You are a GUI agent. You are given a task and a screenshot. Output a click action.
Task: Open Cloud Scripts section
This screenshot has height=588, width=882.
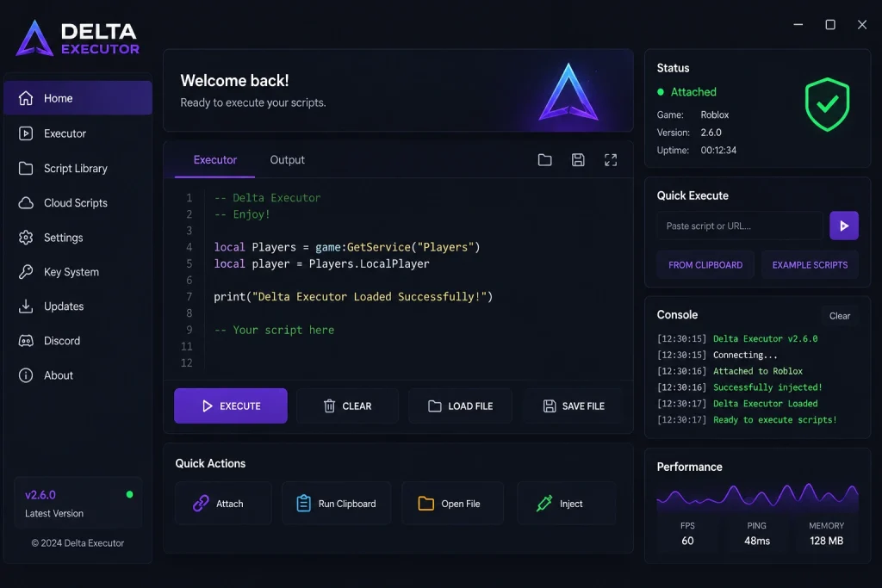coord(78,203)
